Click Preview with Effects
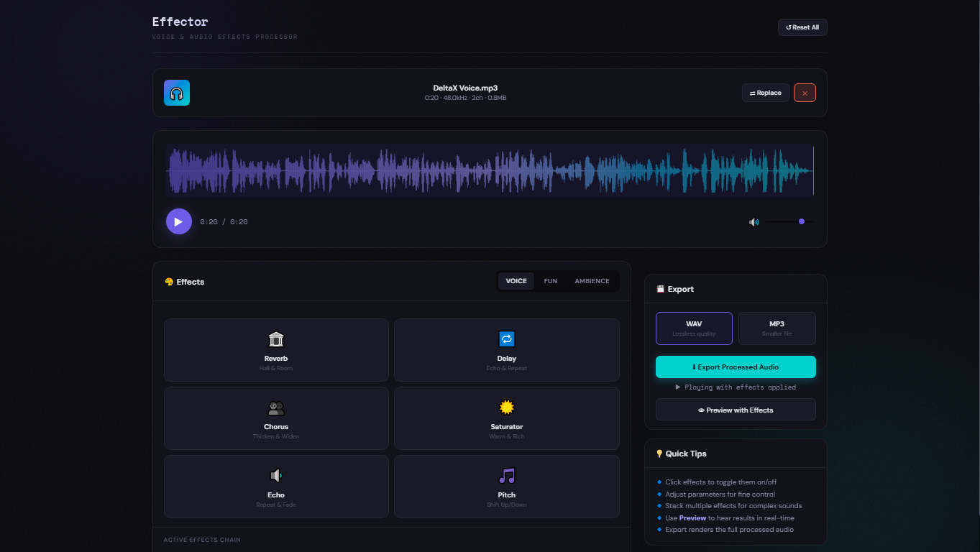Viewport: 980px width, 552px height. (735, 409)
